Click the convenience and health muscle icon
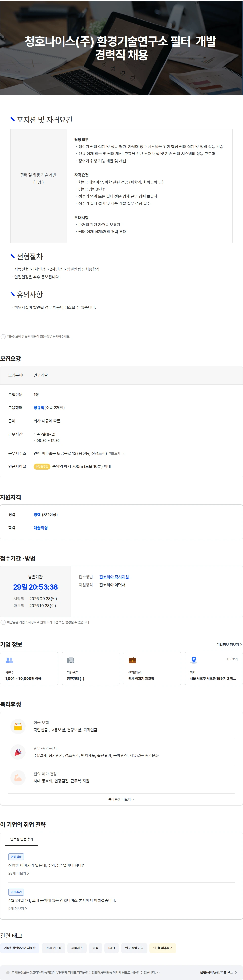The width and height of the screenshot is (243, 980). (x=18, y=777)
